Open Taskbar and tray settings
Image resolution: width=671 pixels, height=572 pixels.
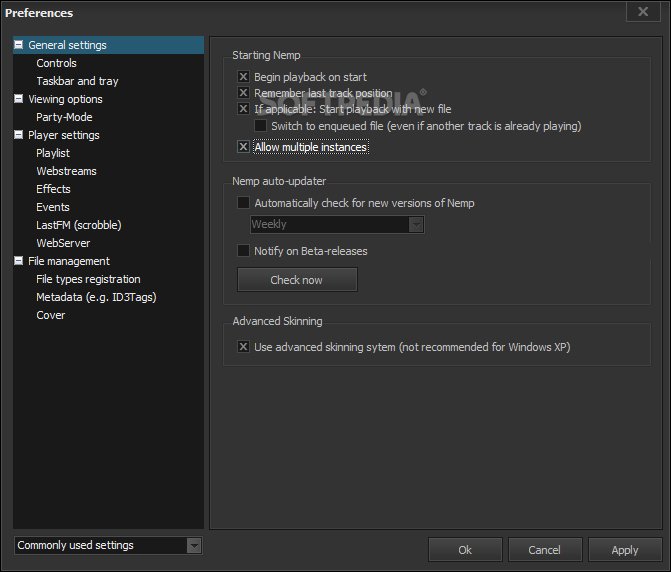[x=77, y=81]
